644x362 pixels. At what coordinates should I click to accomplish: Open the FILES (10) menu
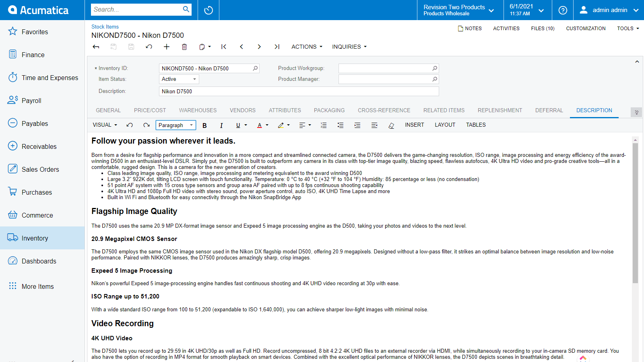coord(542,28)
